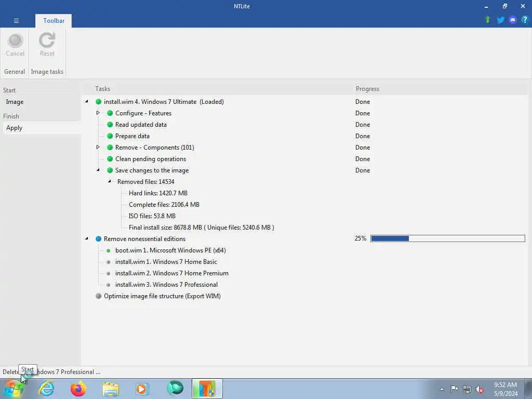Select the Final install size: 8678.8 MB row
The image size is (532, 399).
201,228
